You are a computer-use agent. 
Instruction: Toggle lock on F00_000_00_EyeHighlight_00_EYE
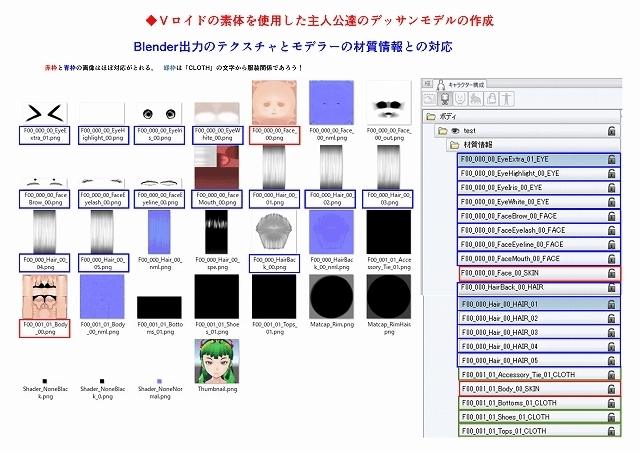pyautogui.click(x=611, y=174)
